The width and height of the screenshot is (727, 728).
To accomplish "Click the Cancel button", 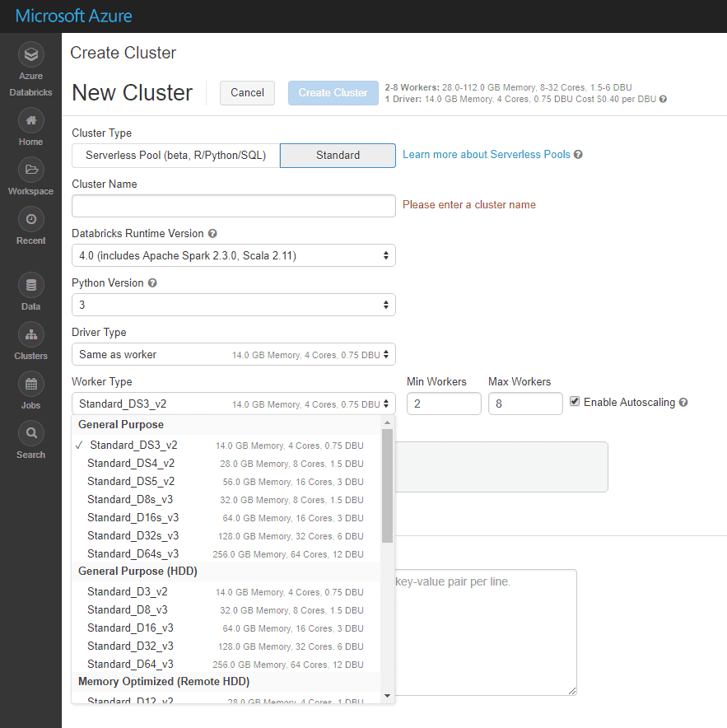I will tap(248, 93).
